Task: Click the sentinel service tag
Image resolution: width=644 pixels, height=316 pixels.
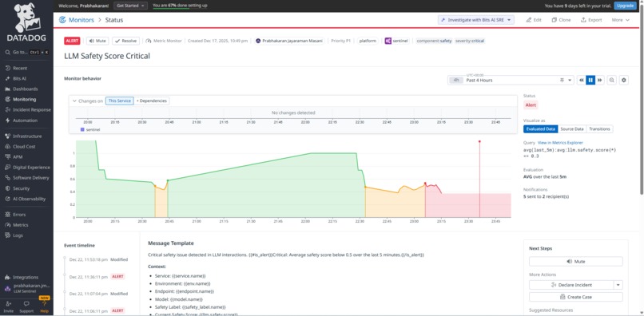Action: [397, 41]
